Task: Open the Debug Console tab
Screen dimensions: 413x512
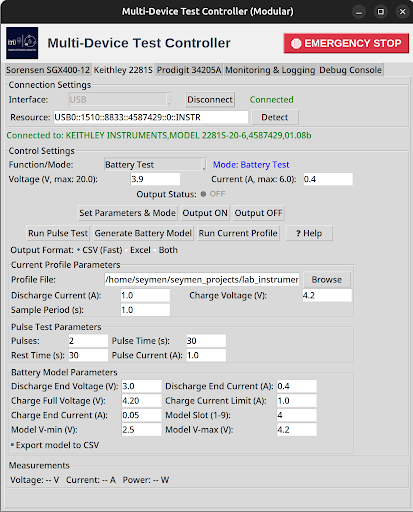Action: click(x=350, y=70)
